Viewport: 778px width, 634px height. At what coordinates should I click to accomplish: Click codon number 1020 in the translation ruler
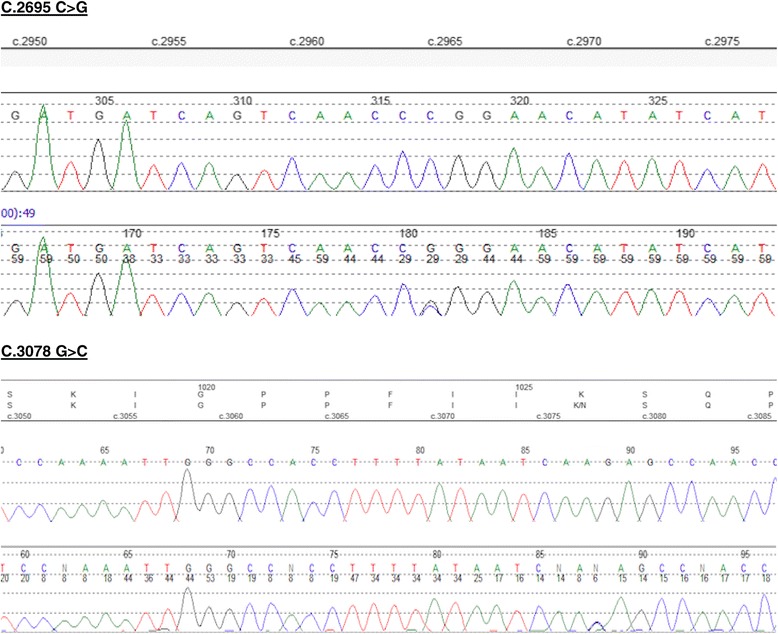click(206, 385)
